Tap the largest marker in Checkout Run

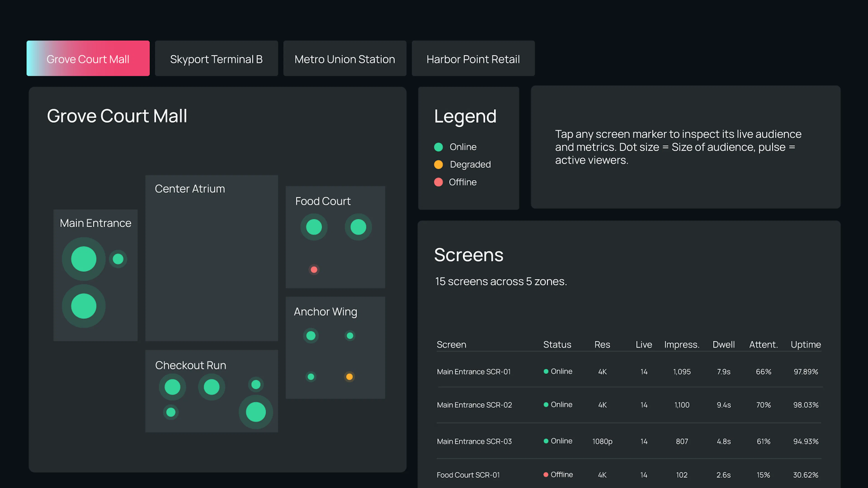(256, 412)
